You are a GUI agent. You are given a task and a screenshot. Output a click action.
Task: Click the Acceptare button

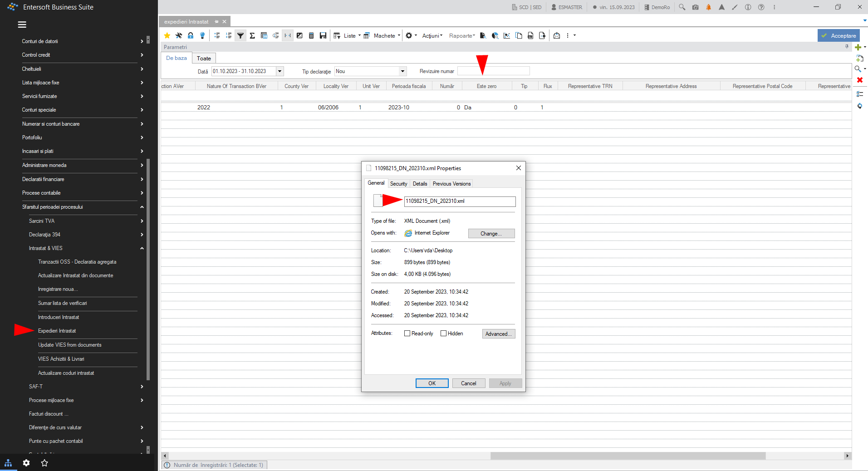(839, 35)
